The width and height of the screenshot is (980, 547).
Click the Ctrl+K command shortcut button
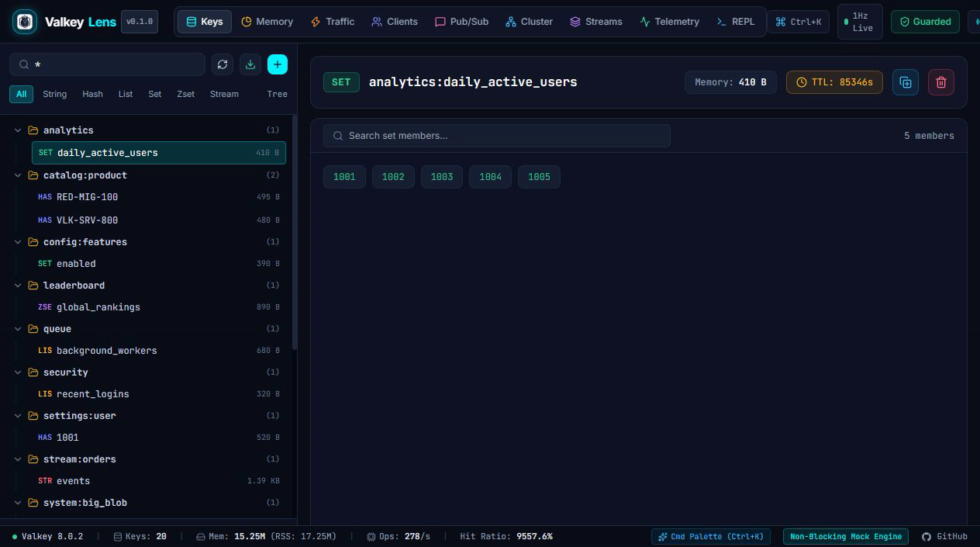point(798,22)
